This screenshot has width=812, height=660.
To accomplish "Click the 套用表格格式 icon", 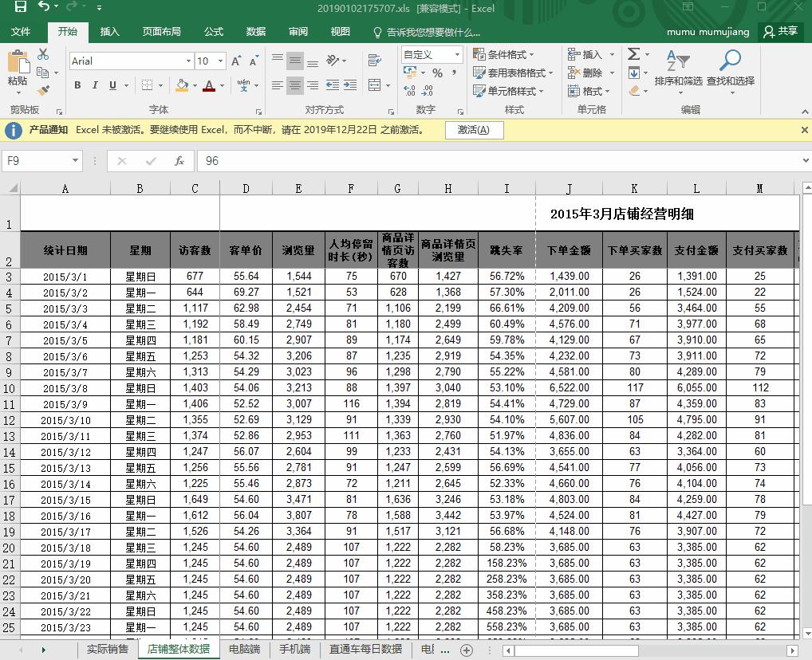I will tap(508, 73).
